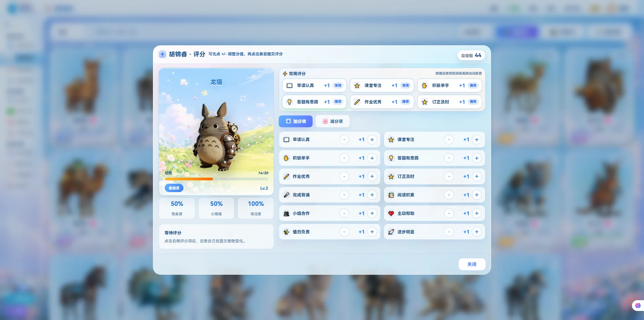Image resolution: width=644 pixels, height=320 pixels.
Task: Click the rocket icon in 进步明显 row
Action: click(x=391, y=232)
